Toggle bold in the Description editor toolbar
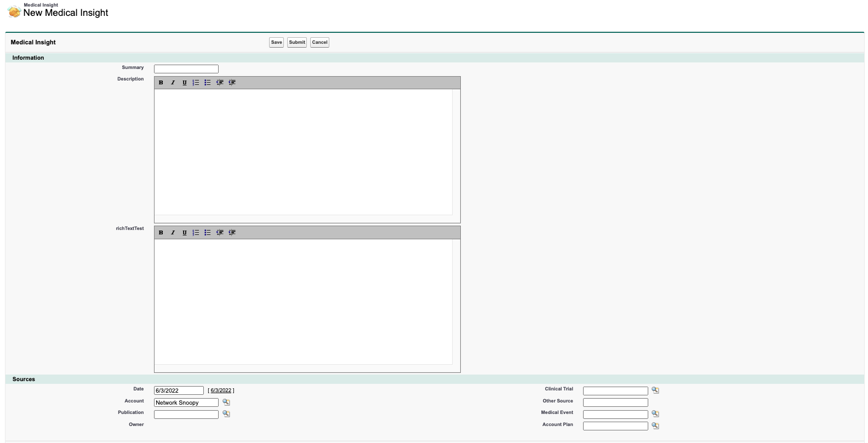The image size is (868, 443). click(161, 83)
